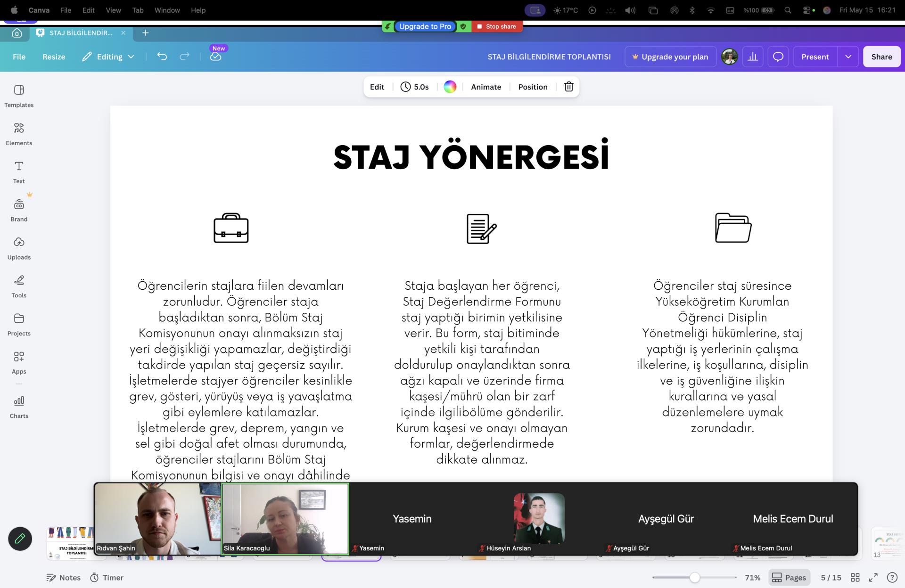Enter fullscreen with expand arrows icon
Image resolution: width=905 pixels, height=588 pixels.
tap(873, 577)
